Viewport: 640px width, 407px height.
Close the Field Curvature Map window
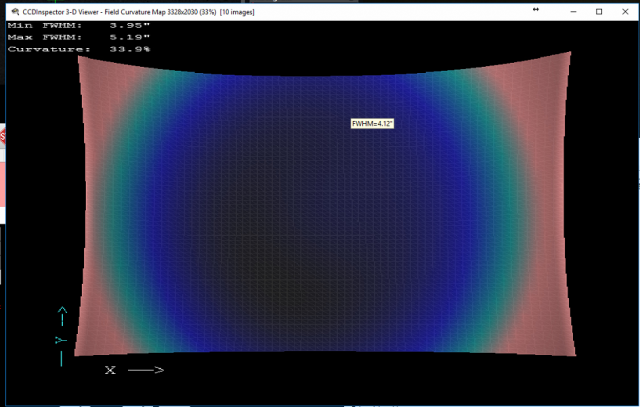(625, 12)
